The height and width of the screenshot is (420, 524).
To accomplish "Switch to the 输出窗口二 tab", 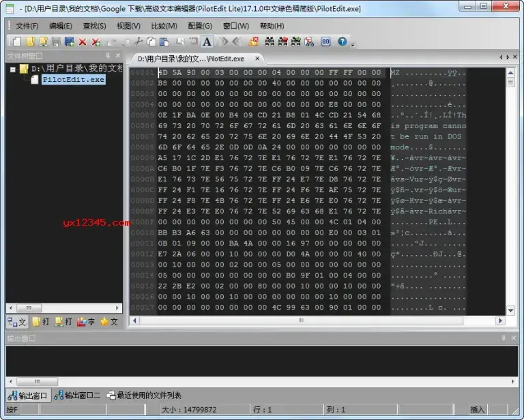I will click(x=77, y=395).
